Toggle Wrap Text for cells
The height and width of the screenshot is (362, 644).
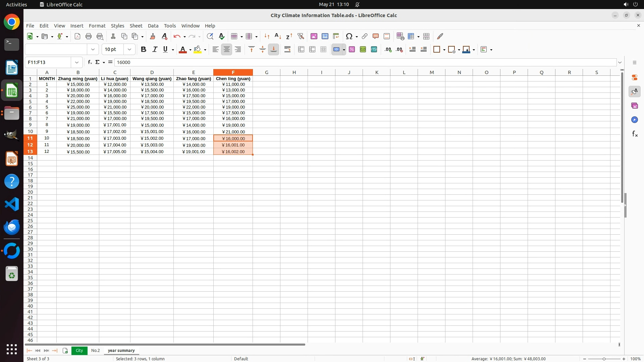287,50
